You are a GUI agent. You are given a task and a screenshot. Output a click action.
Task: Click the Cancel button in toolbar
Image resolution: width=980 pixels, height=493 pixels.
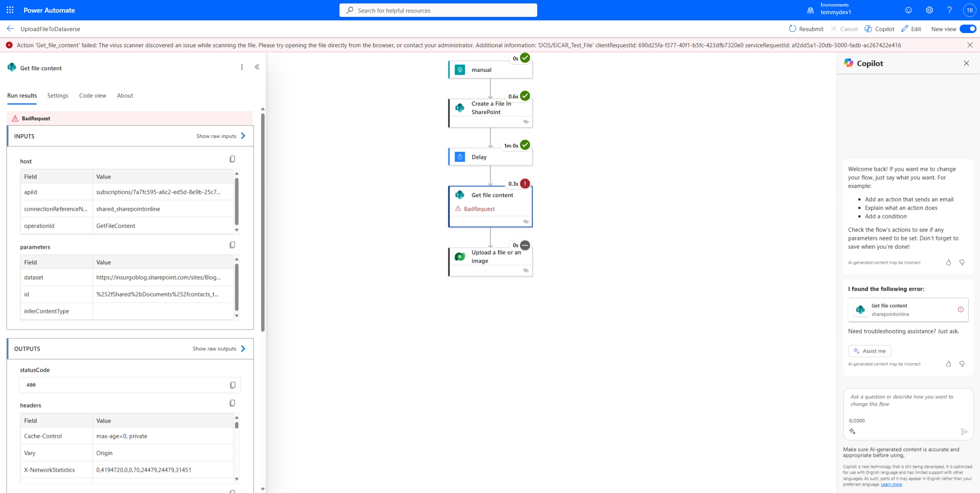click(844, 29)
